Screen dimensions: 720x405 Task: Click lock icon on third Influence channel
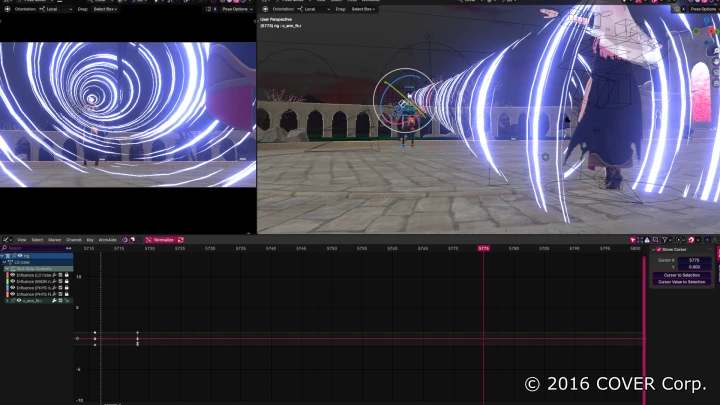(x=67, y=288)
